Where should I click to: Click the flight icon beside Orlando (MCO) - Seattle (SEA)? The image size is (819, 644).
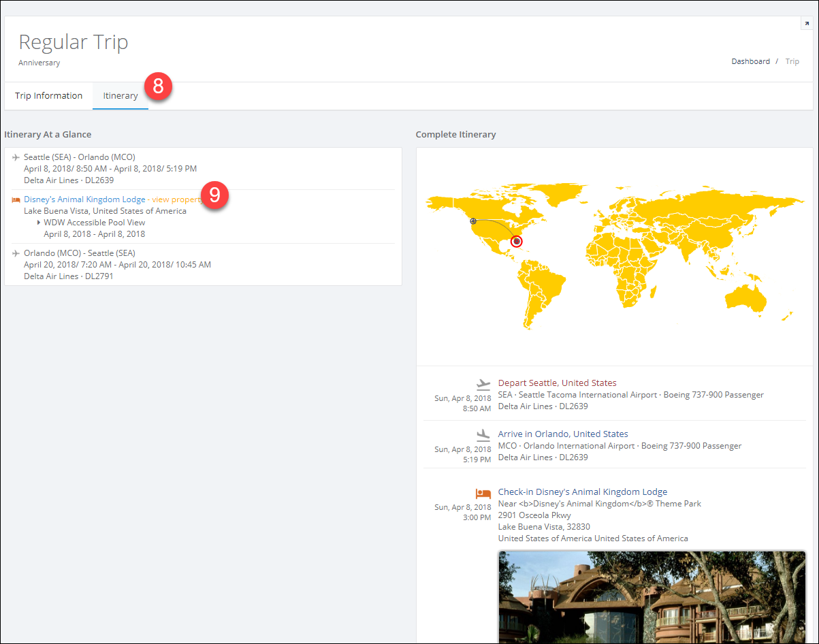(x=15, y=253)
